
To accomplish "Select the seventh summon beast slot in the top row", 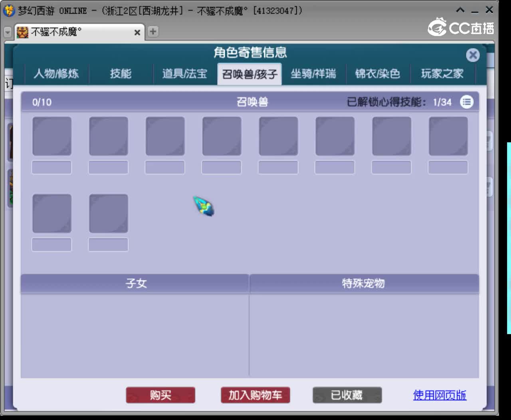I will [392, 136].
